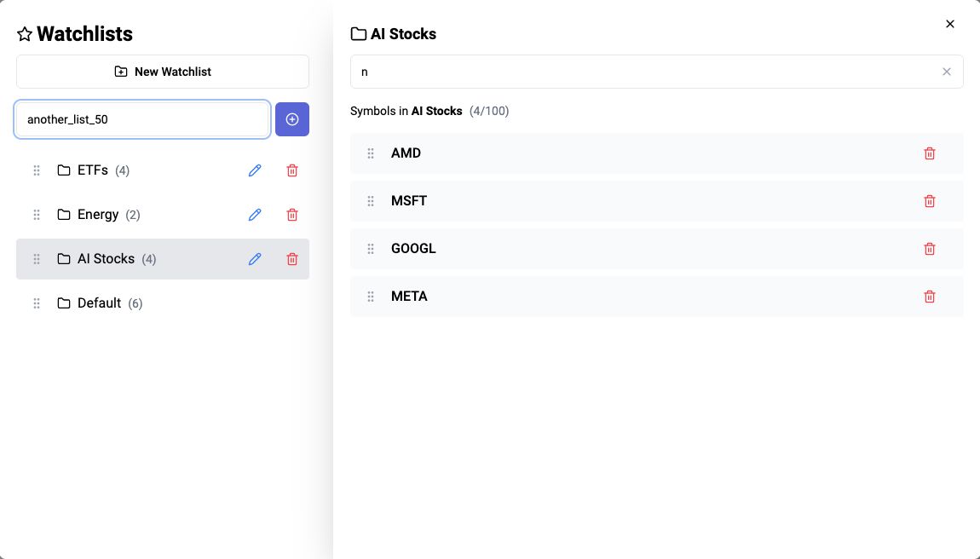The height and width of the screenshot is (559, 980).
Task: Clear the symbol search field
Action: tap(946, 72)
